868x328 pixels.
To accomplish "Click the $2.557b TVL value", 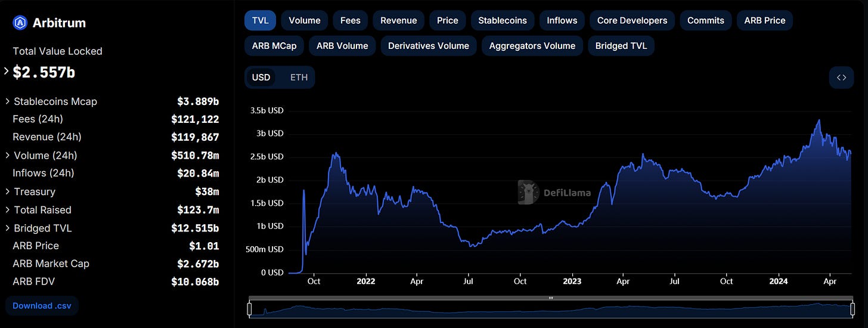I will click(44, 72).
